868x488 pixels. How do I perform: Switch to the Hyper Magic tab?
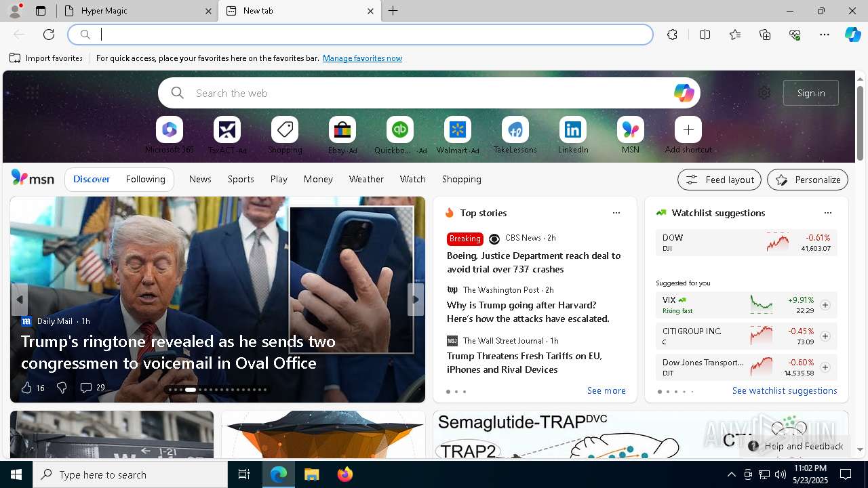138,11
